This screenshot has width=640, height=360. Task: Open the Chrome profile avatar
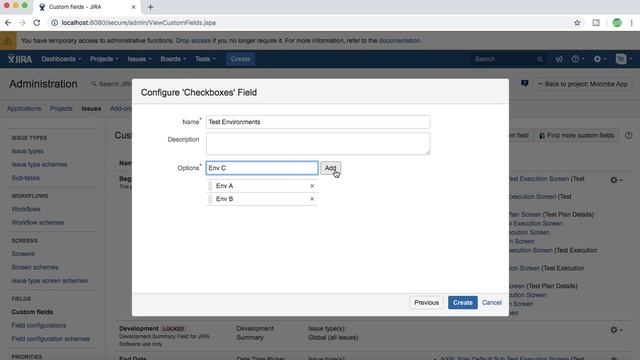(617, 23)
